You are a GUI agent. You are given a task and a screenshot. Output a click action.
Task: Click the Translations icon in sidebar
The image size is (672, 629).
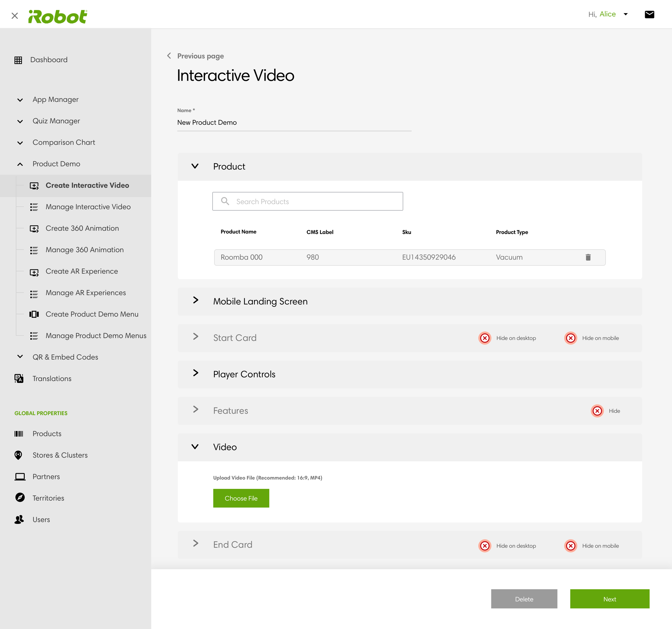coord(19,378)
